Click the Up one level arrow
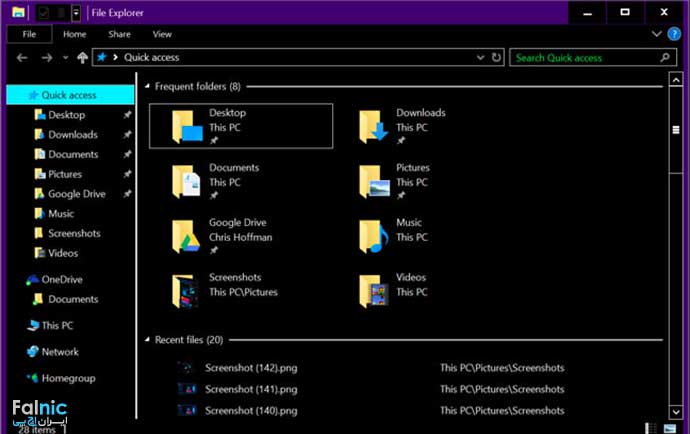The image size is (690, 434). [x=83, y=58]
